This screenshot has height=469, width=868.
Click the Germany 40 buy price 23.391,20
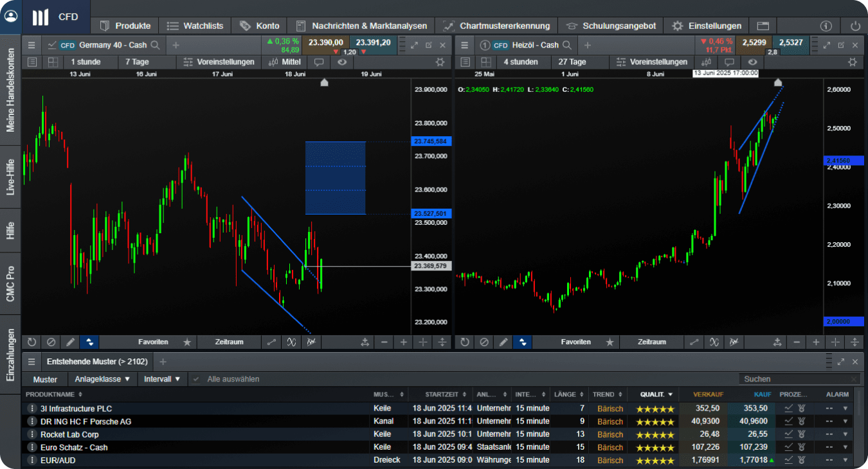tap(373, 42)
